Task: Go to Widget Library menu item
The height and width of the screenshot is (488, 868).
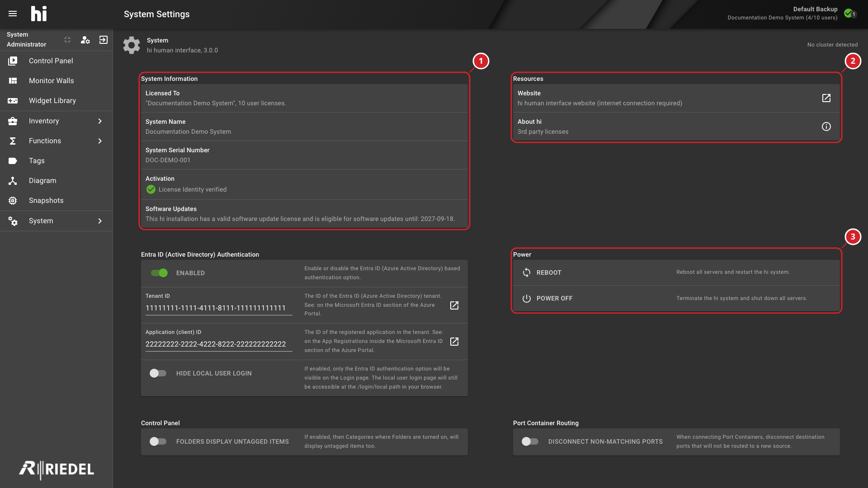Action: pos(56,101)
